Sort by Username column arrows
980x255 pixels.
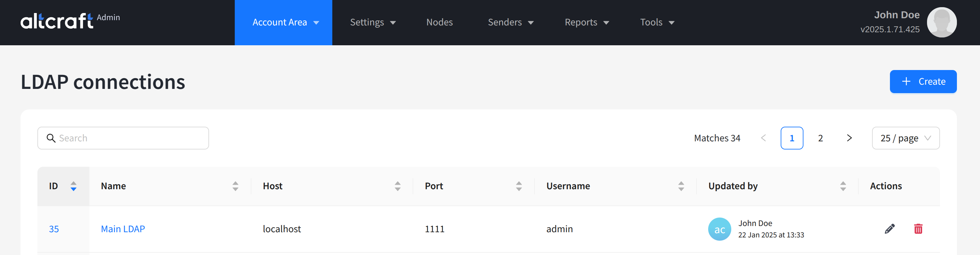681,186
